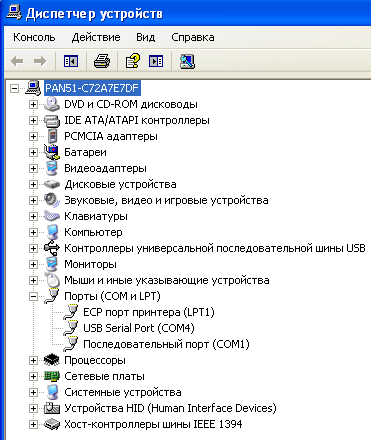The width and height of the screenshot is (371, 440).
Task: Expand the Клавиатуры node
Action: [x=33, y=217]
